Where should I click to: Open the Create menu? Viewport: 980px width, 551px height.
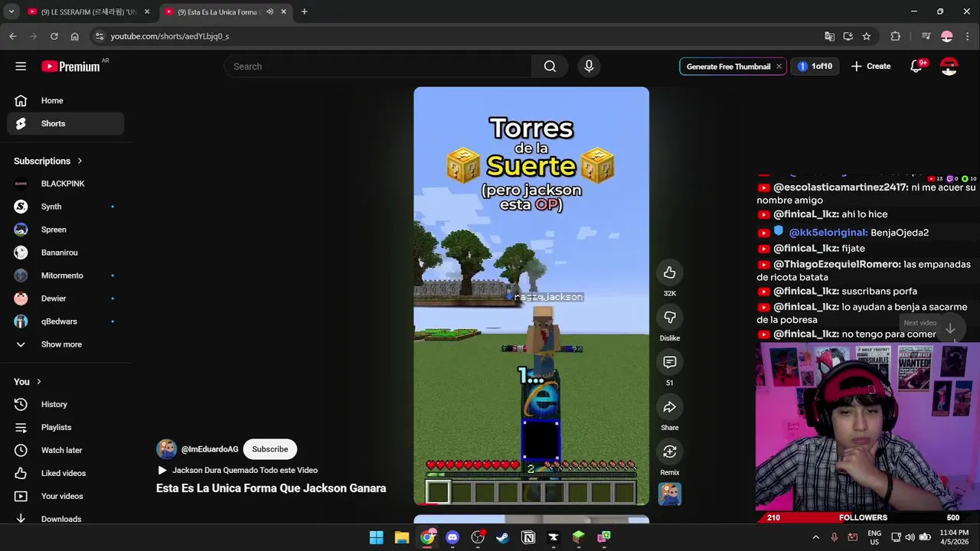point(871,67)
